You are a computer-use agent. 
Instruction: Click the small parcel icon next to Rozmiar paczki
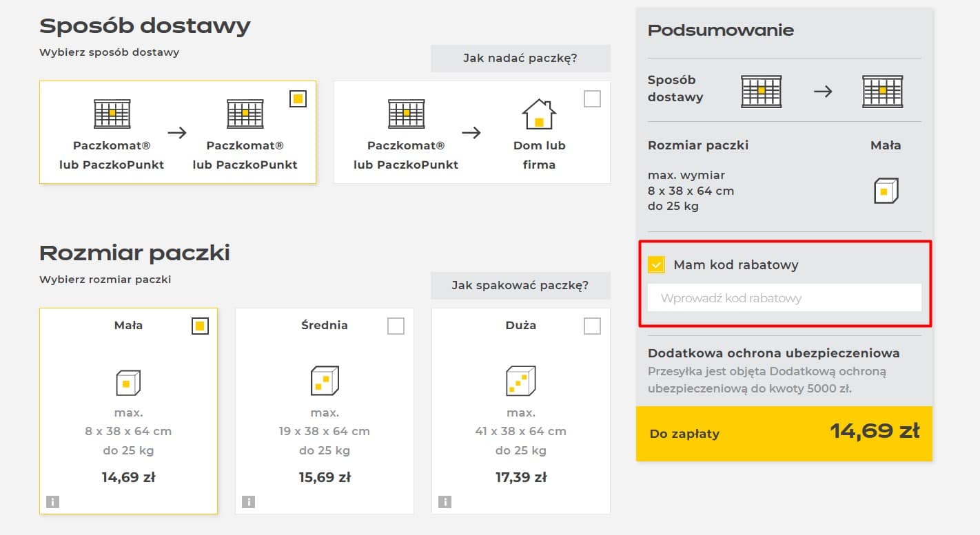[886, 191]
